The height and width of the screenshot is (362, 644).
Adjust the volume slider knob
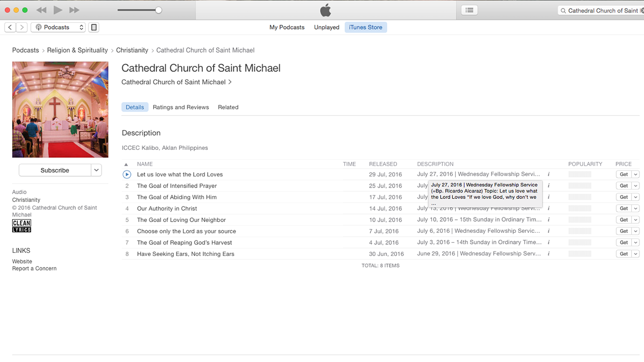[x=158, y=10]
